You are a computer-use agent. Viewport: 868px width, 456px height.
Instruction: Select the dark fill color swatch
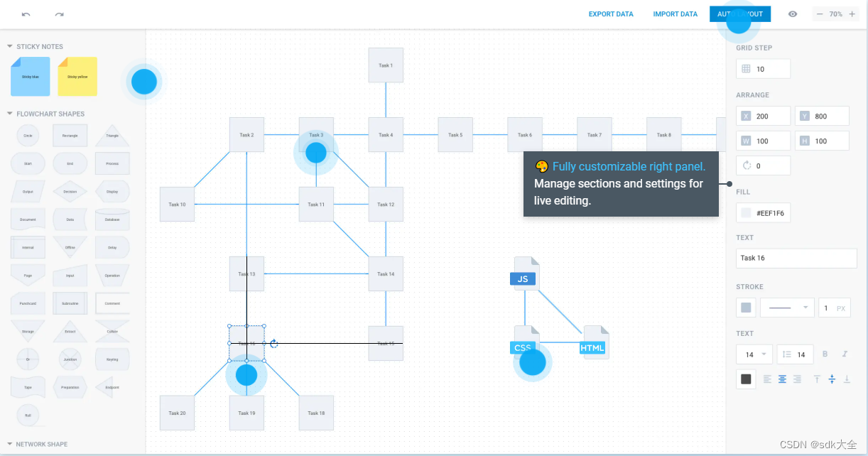[745, 379]
